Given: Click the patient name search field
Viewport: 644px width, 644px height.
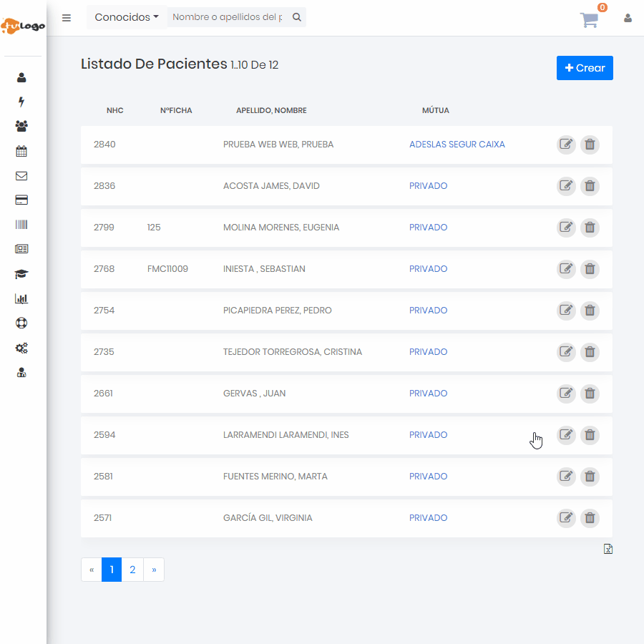Looking at the screenshot, I should 228,17.
